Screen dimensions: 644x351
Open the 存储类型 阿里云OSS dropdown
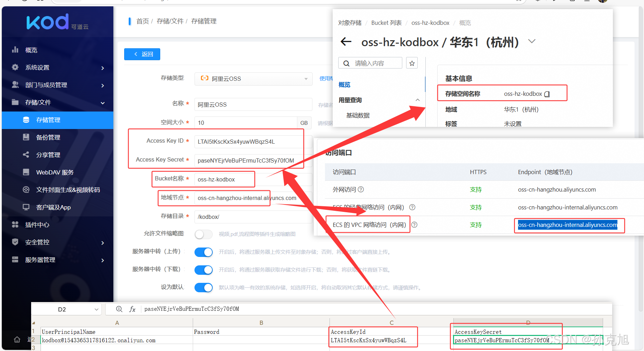click(x=254, y=79)
